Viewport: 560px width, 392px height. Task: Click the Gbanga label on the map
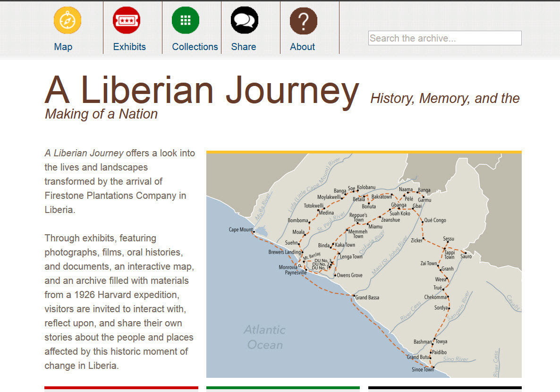(399, 205)
